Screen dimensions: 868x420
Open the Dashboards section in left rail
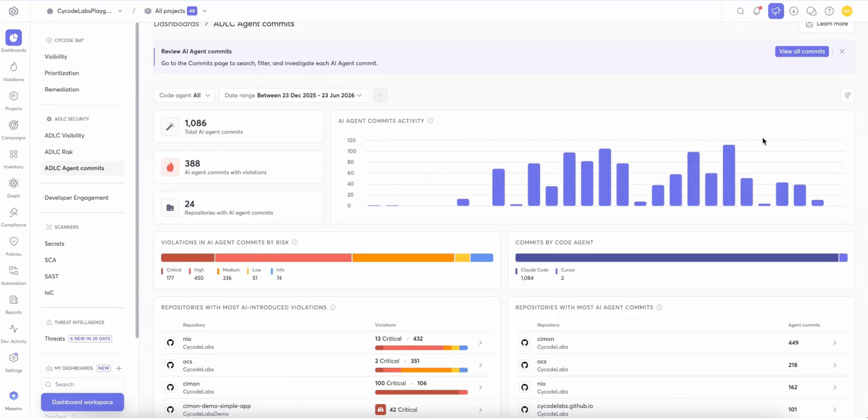(14, 41)
